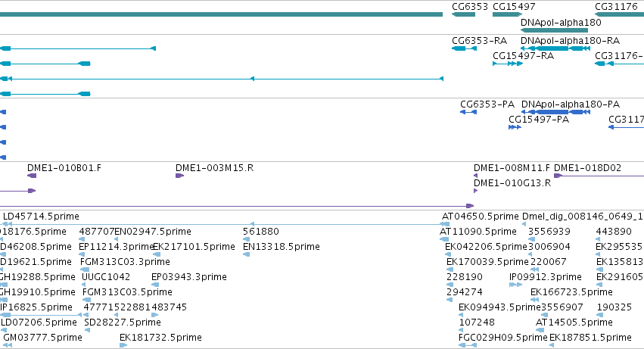Click BAC end DME1-003M15.R label

214,168
